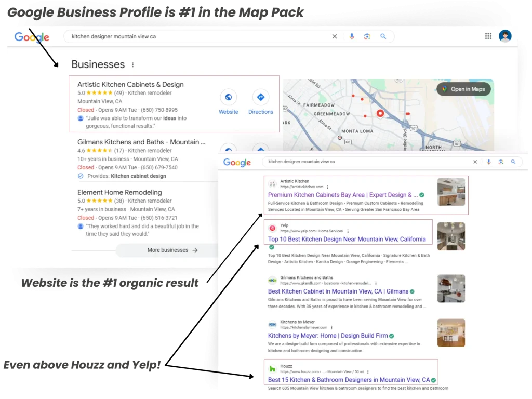The width and height of the screenshot is (532, 399).
Task: Click microphone in lower search bar
Action: tap(488, 162)
